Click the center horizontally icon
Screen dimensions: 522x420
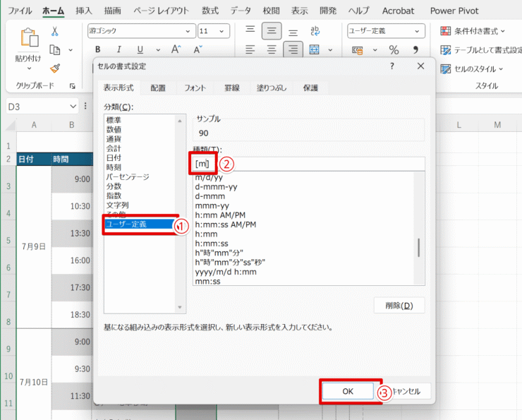click(x=272, y=49)
